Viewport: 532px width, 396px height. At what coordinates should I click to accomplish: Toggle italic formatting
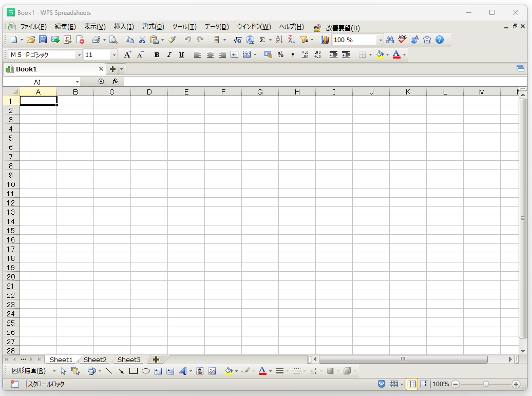(169, 55)
